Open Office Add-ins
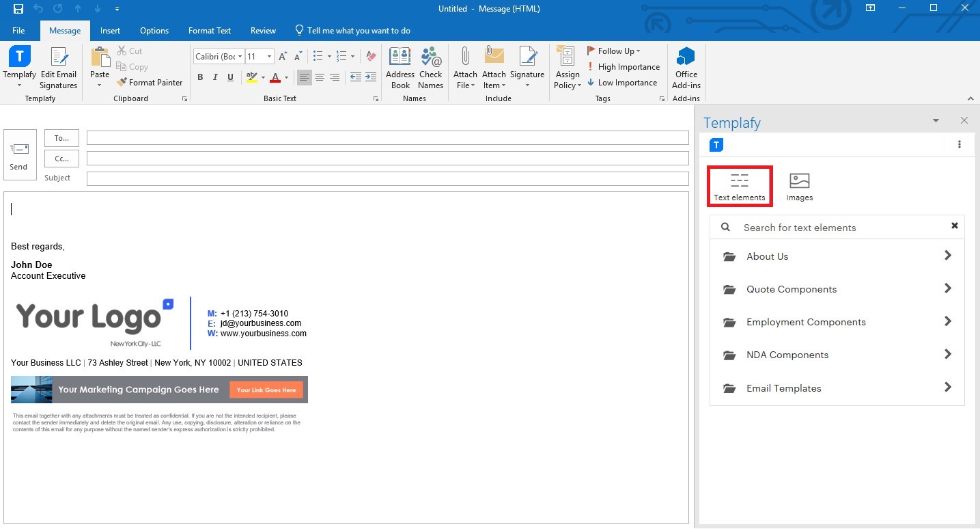The height and width of the screenshot is (529, 980). (686, 67)
